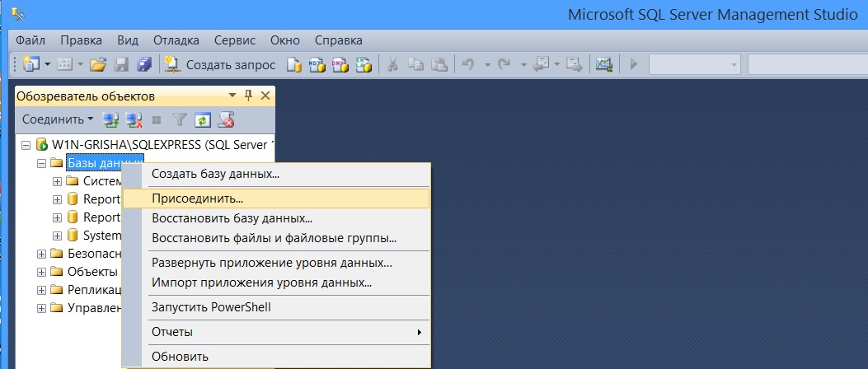Open the empty solution configurations combo box
Image resolution: width=868 pixels, height=369 pixels.
(694, 65)
